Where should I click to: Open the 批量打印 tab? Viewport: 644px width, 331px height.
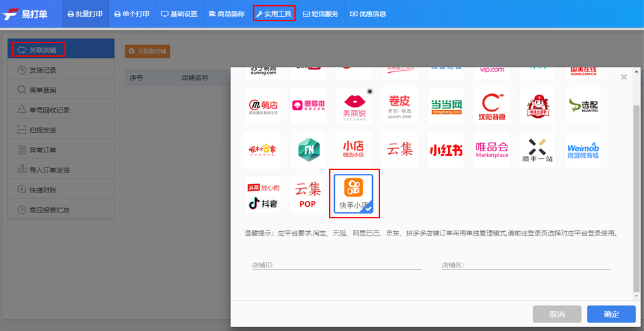(x=85, y=14)
